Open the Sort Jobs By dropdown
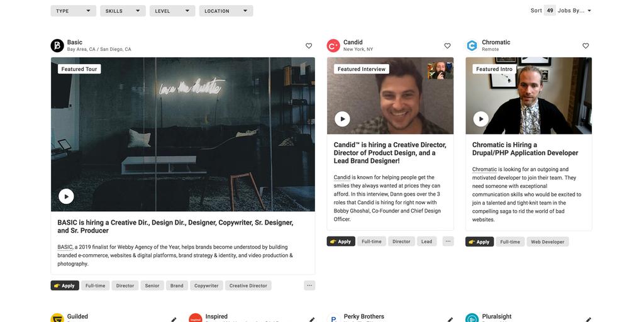This screenshot has width=644, height=322. tap(561, 11)
